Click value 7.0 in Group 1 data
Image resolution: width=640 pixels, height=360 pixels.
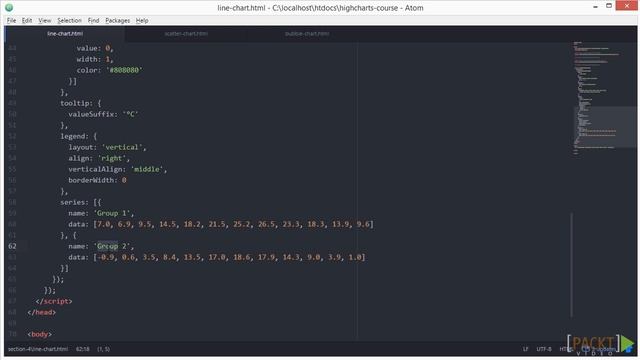click(104, 224)
